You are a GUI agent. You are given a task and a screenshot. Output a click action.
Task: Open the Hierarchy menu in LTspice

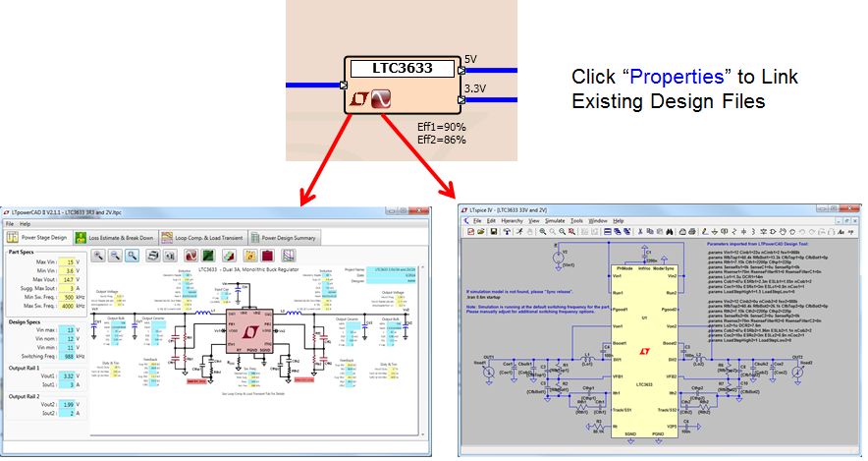[x=512, y=221]
